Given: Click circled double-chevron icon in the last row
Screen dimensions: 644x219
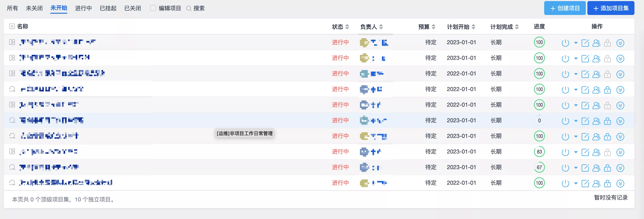Looking at the screenshot, I should (620, 183).
